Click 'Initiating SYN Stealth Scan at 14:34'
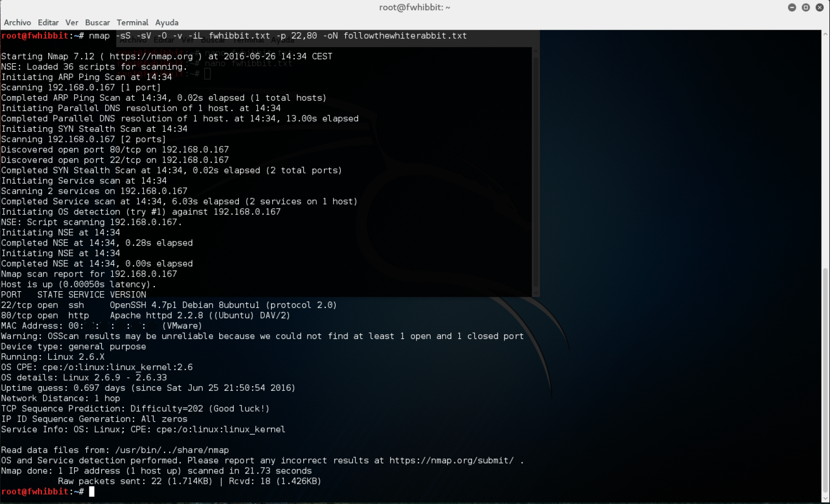Viewport: 830px width, 504px height. click(94, 129)
